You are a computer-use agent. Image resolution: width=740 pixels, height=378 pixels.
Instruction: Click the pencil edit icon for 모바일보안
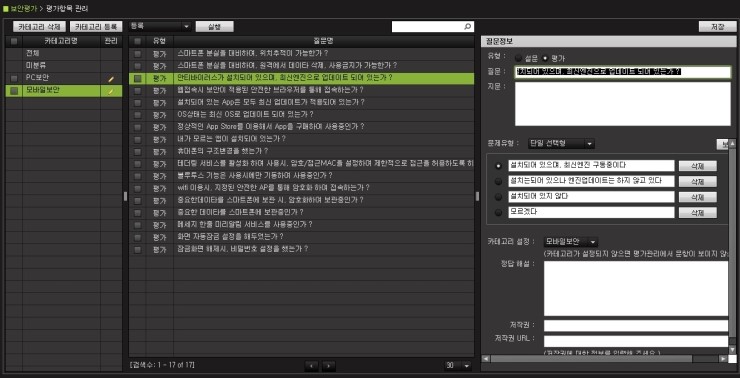click(x=111, y=92)
